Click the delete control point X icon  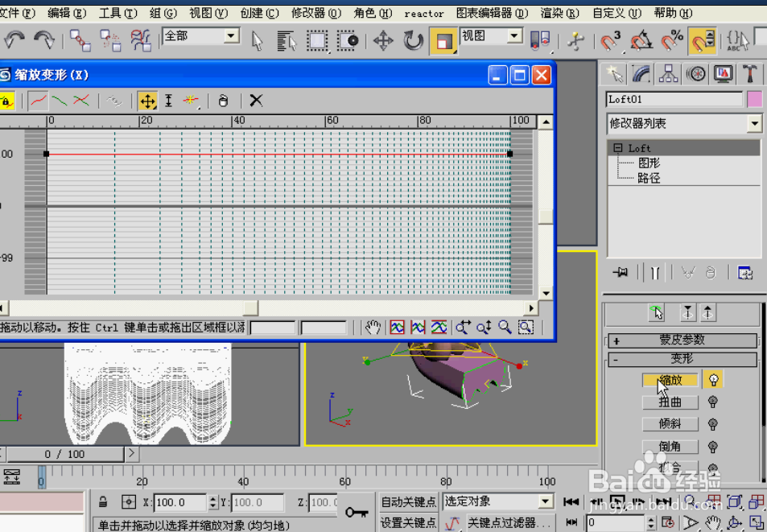tap(256, 101)
